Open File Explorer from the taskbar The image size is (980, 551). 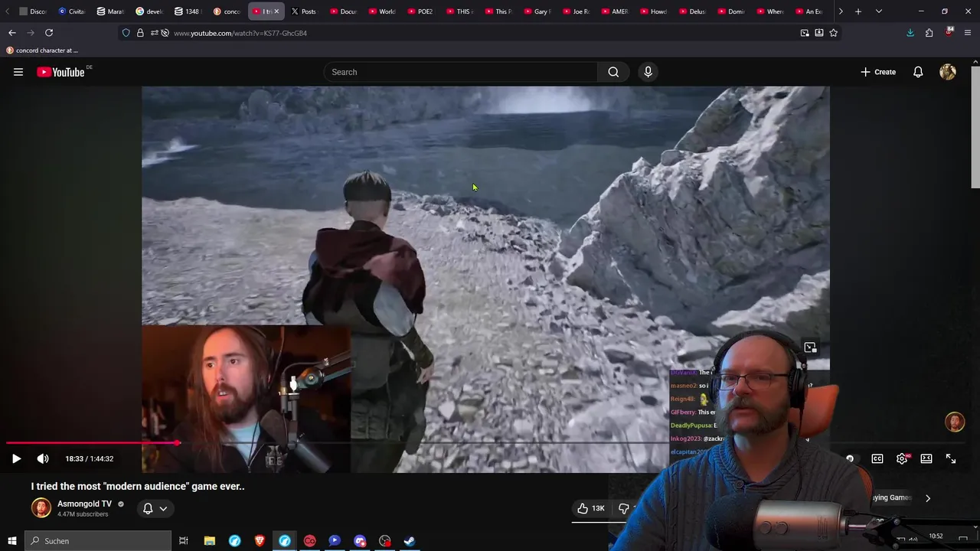tap(209, 541)
